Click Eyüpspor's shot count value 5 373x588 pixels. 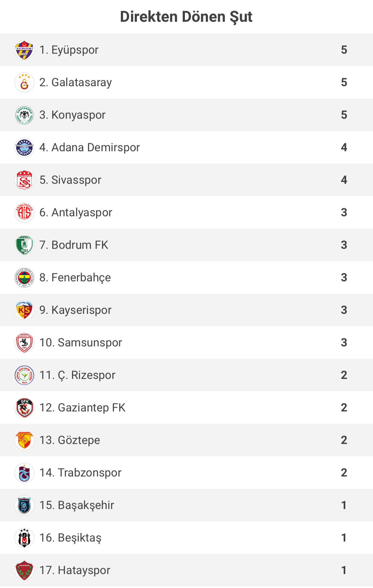click(344, 50)
